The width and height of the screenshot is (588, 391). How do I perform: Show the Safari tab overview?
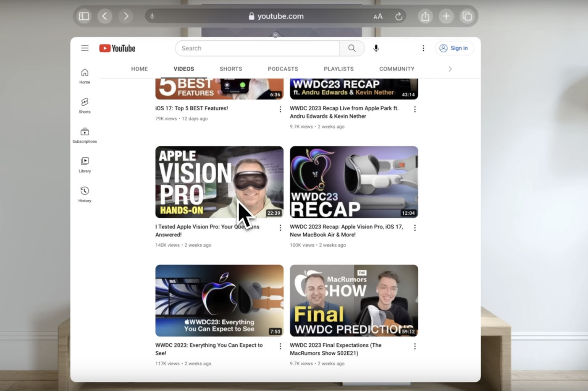[x=467, y=16]
